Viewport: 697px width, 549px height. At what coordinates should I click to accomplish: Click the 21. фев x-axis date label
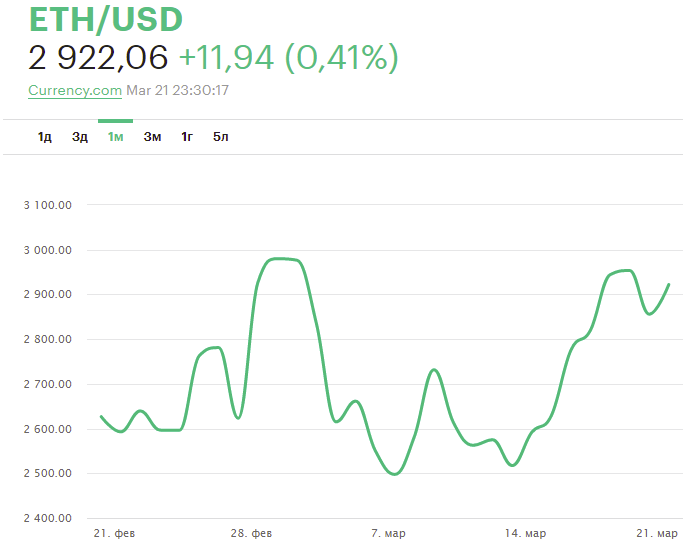coord(113,534)
